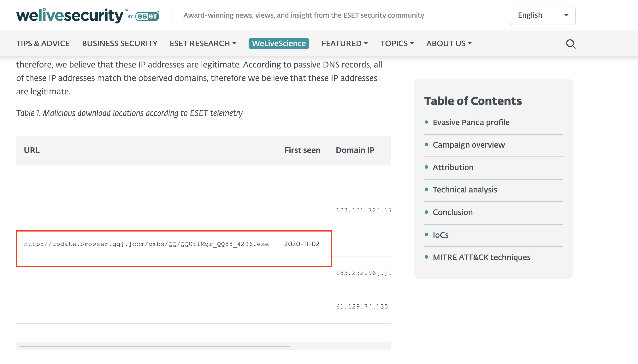Click the table's horizontal scrollbar
Screen dimensions: 638x364
click(155, 346)
